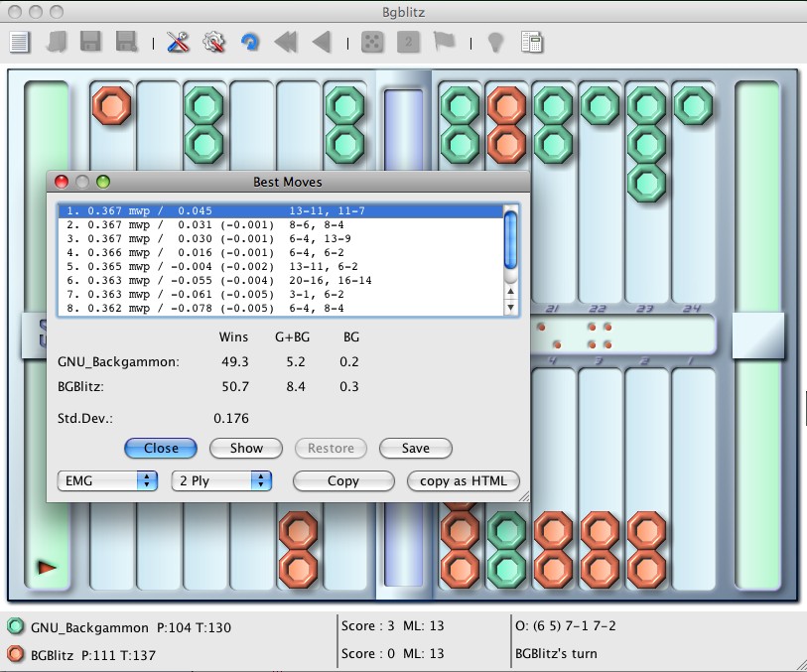
Task: Click the 'Score : 0 ML: 13' status text
Action: (x=392, y=653)
